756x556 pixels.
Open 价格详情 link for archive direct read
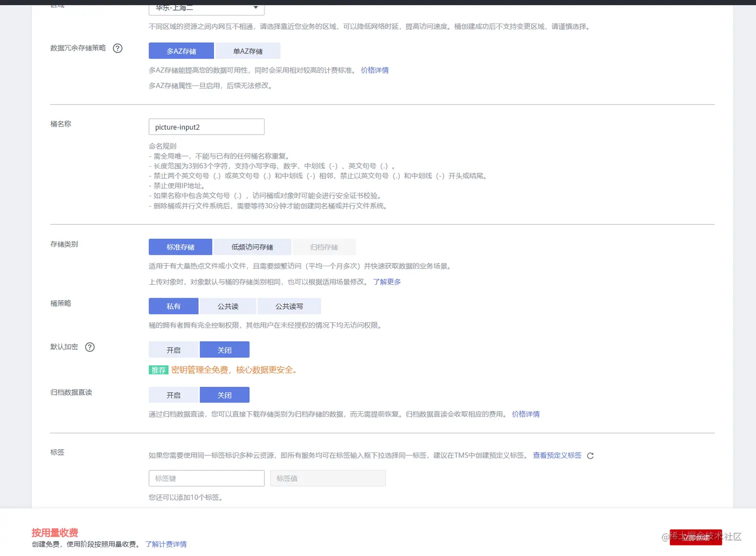click(525, 414)
